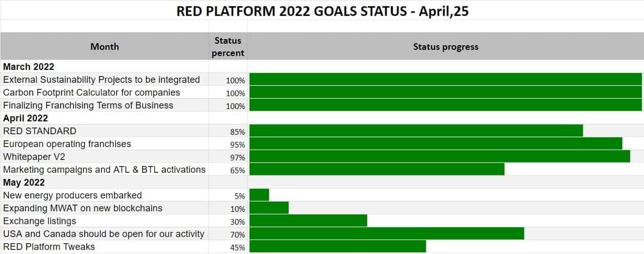Click the RED STANDARD progress bar

pos(416,131)
